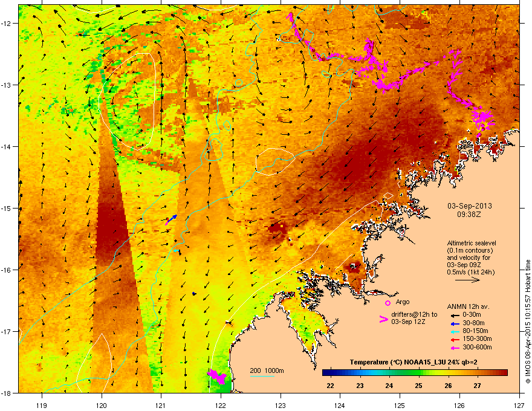Click the small blue marker near 121.5E 16.4S
This screenshot has height=411, width=532.
(193, 293)
